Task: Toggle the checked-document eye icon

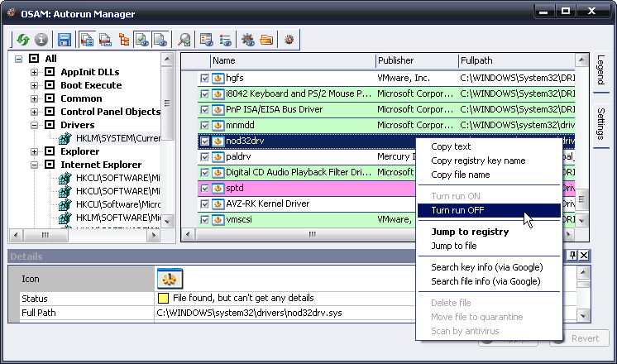Action: [x=141, y=40]
